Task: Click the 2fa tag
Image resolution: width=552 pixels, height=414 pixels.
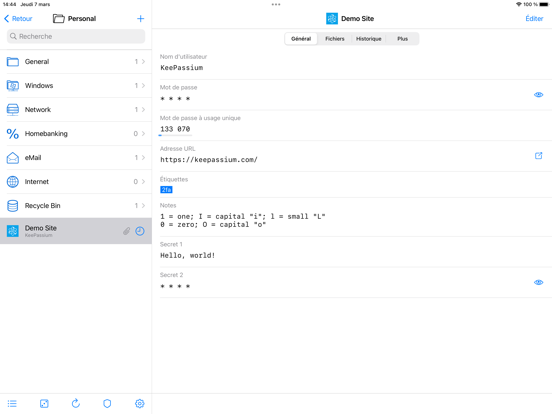Action: 166,190
